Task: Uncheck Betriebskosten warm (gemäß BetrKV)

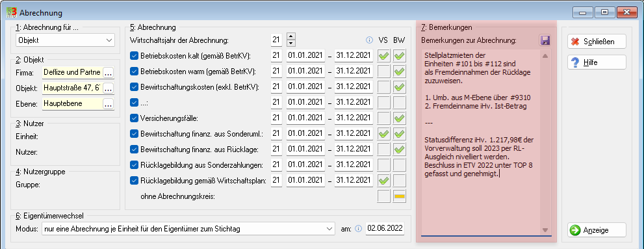Action: [x=134, y=71]
